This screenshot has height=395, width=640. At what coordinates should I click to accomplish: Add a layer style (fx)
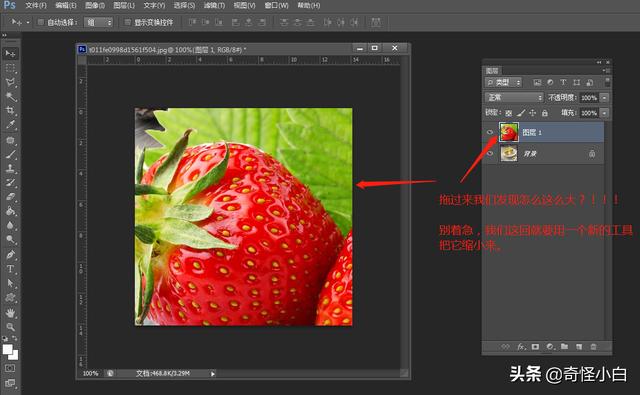click(521, 347)
